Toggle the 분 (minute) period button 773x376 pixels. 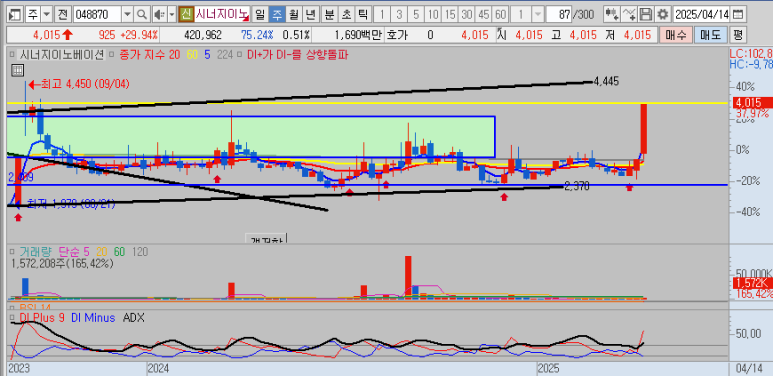click(329, 14)
